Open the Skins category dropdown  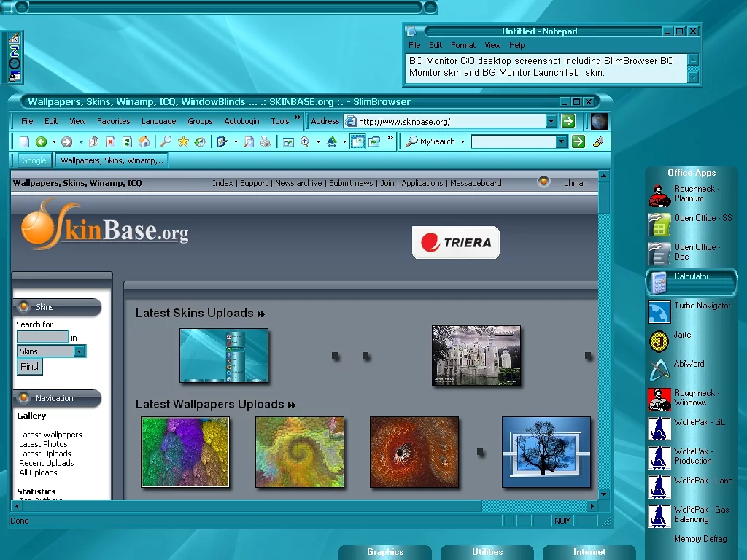pyautogui.click(x=80, y=351)
